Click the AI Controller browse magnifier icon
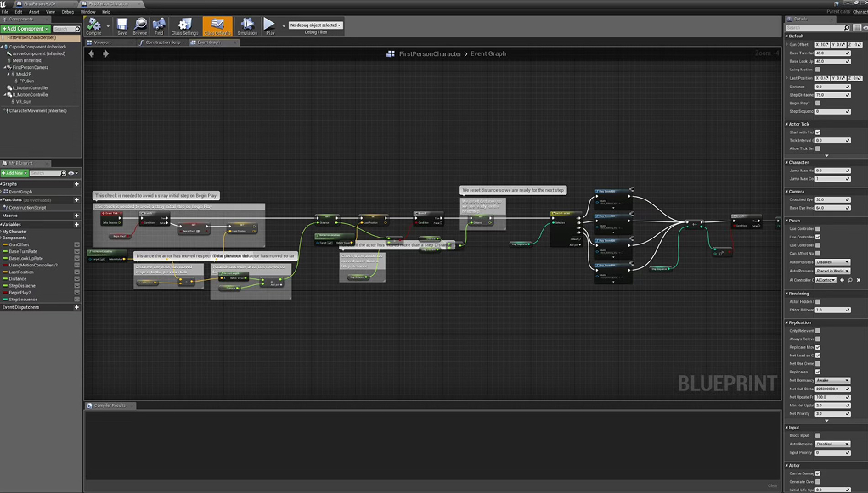Image resolution: width=868 pixels, height=493 pixels. (850, 280)
